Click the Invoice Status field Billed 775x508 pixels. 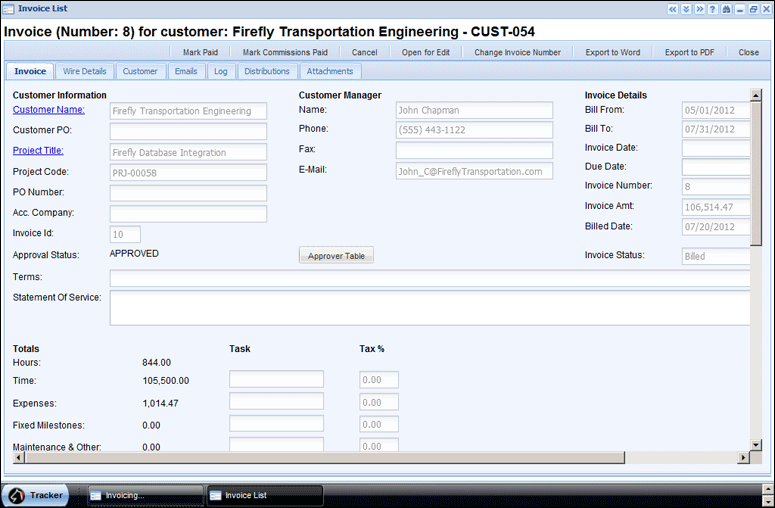pyautogui.click(x=716, y=256)
